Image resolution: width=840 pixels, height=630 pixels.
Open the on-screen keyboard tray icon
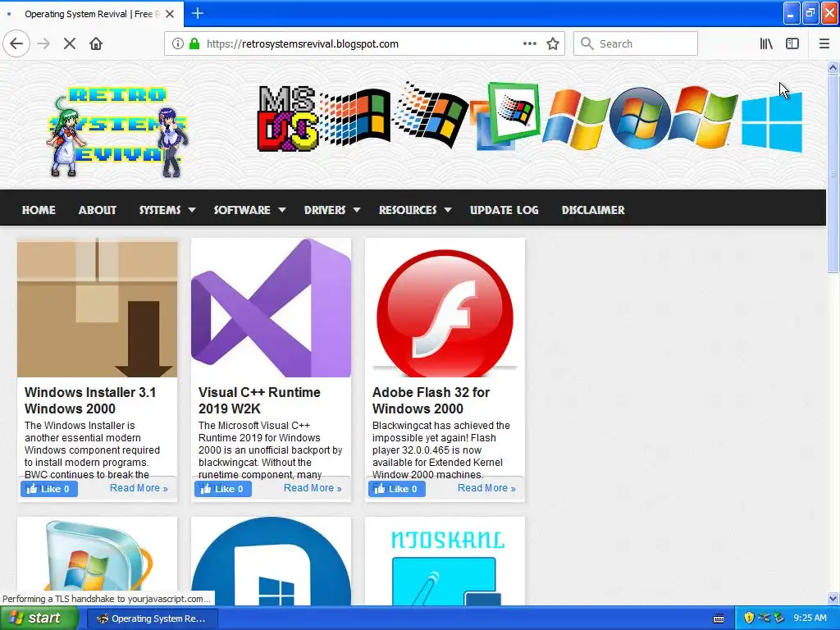719,619
